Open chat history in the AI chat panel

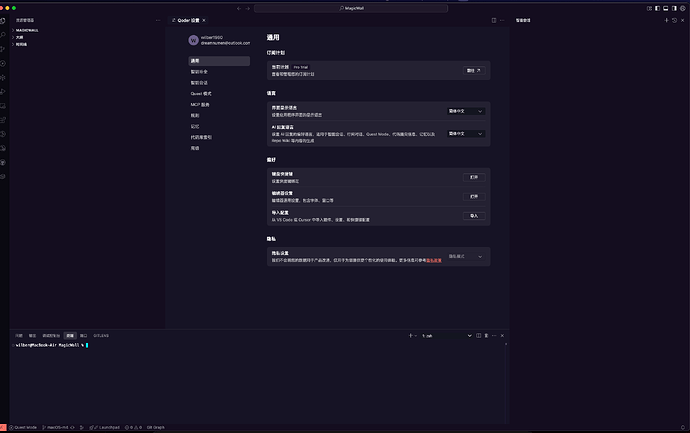tap(674, 20)
